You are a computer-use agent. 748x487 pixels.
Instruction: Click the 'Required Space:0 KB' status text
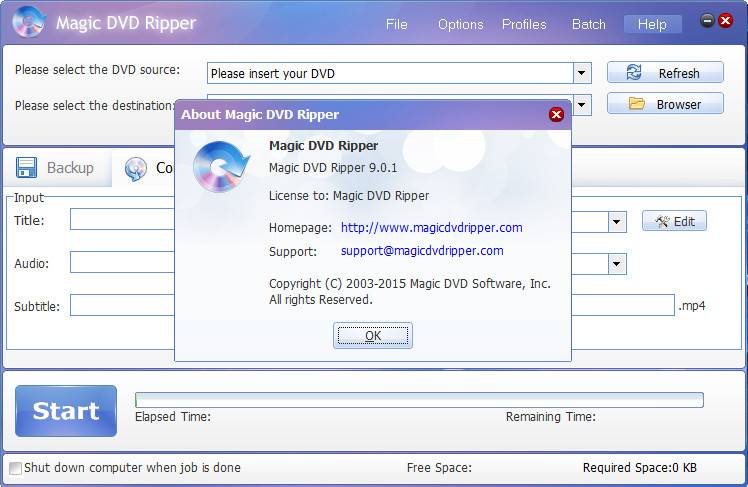point(639,468)
